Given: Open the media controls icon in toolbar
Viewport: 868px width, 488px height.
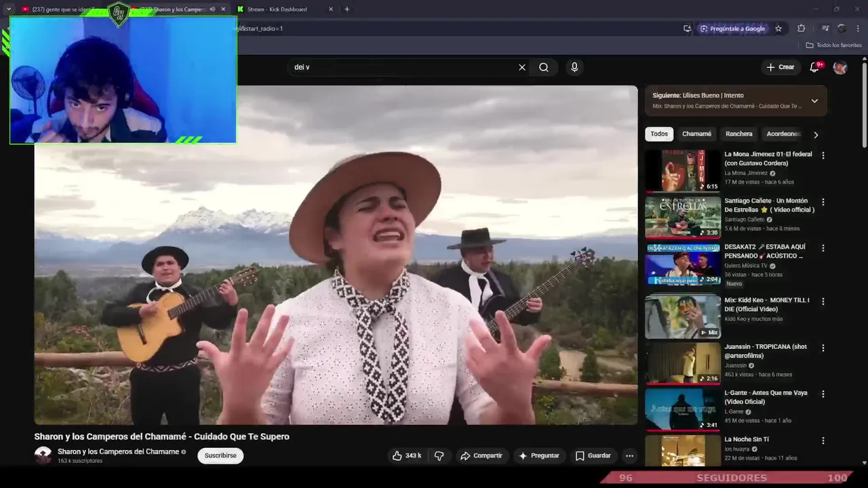Looking at the screenshot, I should click(x=825, y=28).
